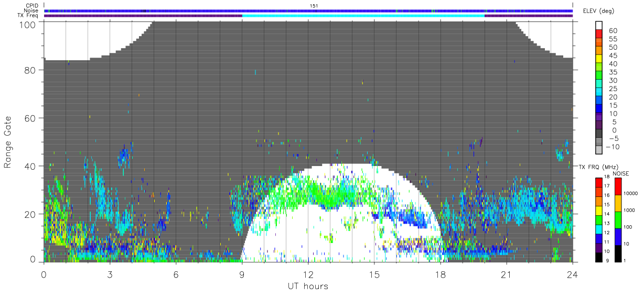Image resolution: width=644 pixels, height=297 pixels.
Task: Select the green segment of the NOISE color bar
Action: click(618, 219)
